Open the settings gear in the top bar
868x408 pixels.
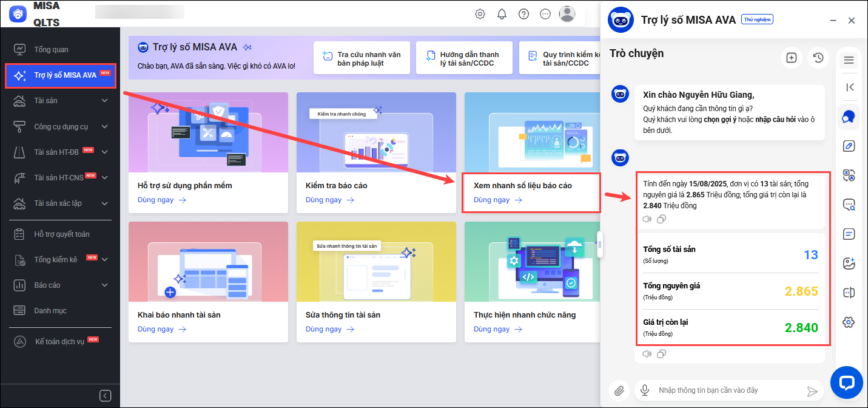[480, 14]
